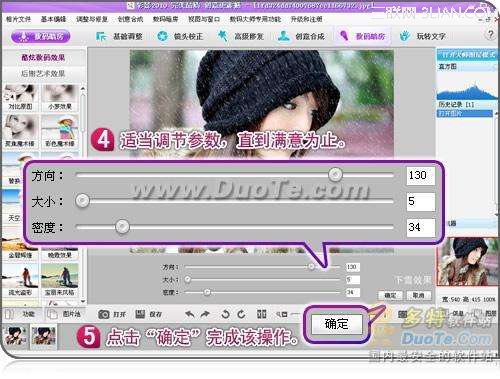Click the small 密度 slider handle below the photo
The image size is (500, 379).
(x=207, y=292)
